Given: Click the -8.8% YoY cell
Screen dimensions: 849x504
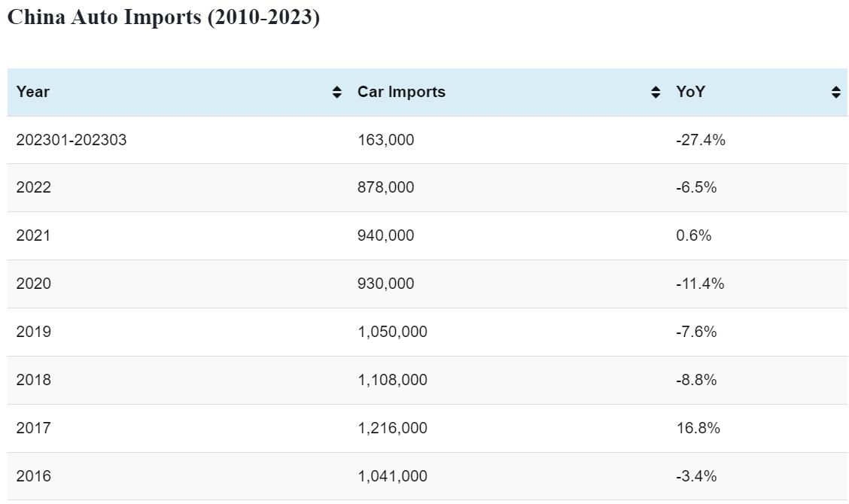Looking at the screenshot, I should click(x=696, y=380).
